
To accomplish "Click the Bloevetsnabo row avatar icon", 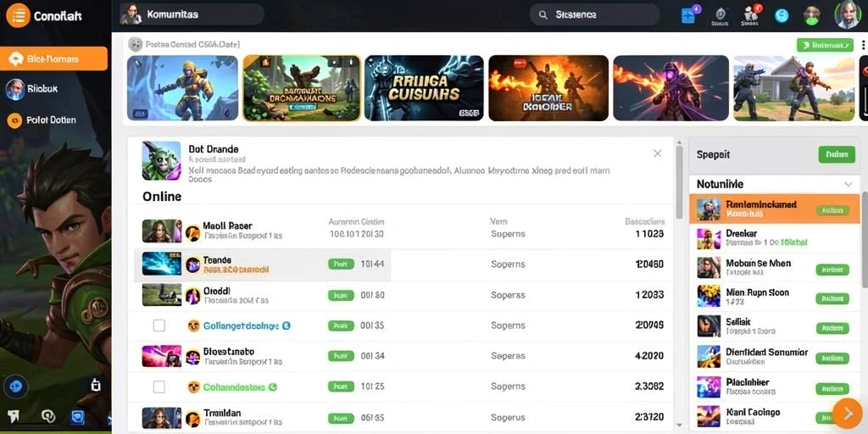I will tap(192, 357).
